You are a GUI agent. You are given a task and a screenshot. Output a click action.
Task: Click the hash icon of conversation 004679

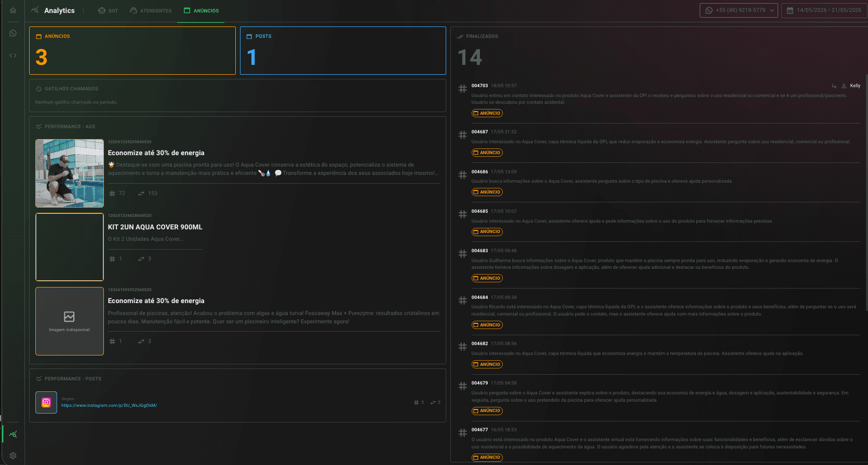point(462,386)
